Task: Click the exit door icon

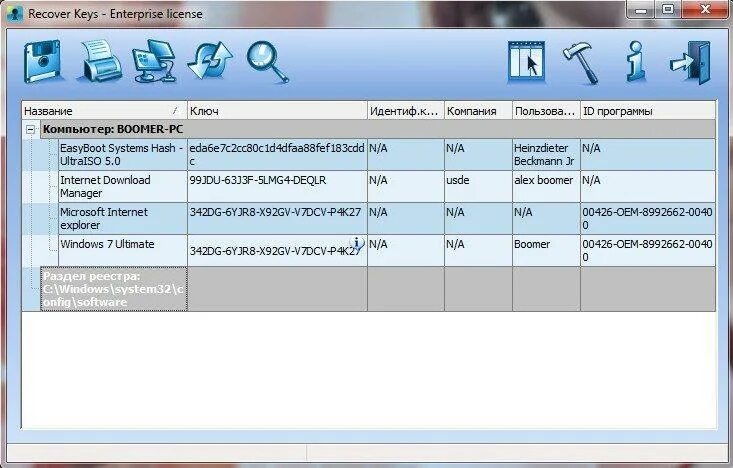Action: coord(690,63)
